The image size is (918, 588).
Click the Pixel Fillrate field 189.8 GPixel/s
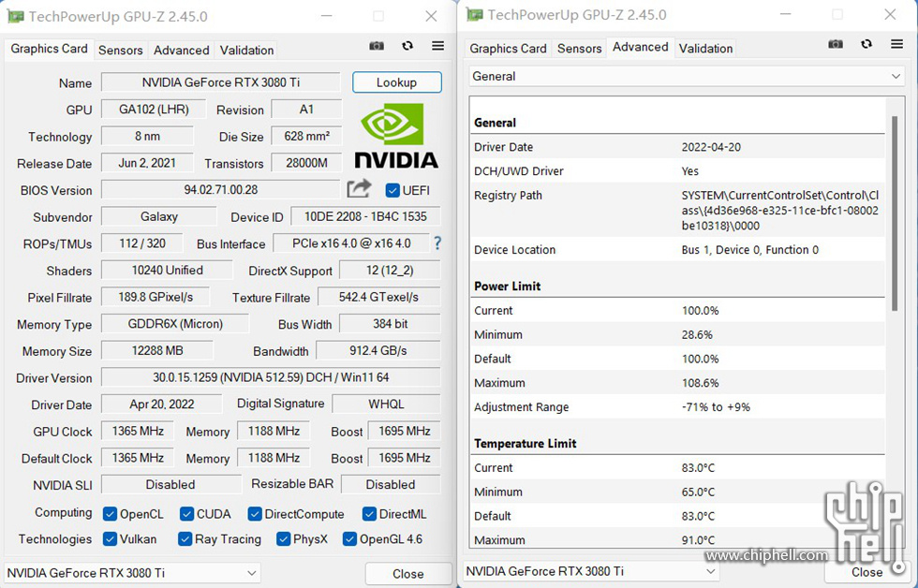coord(155,297)
